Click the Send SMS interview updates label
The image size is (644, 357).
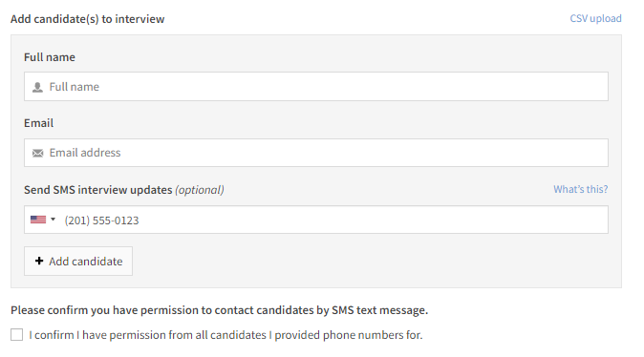tap(97, 190)
